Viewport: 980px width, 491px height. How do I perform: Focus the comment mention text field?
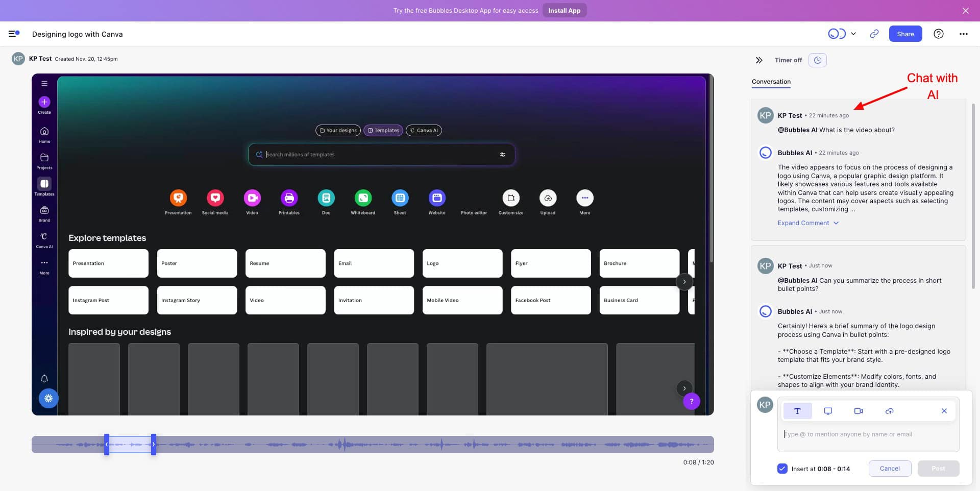868,434
